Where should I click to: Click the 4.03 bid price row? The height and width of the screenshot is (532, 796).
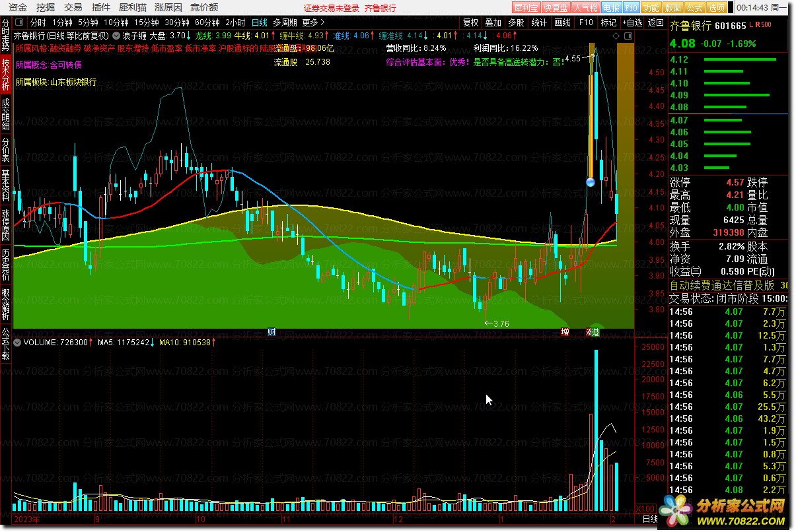729,168
